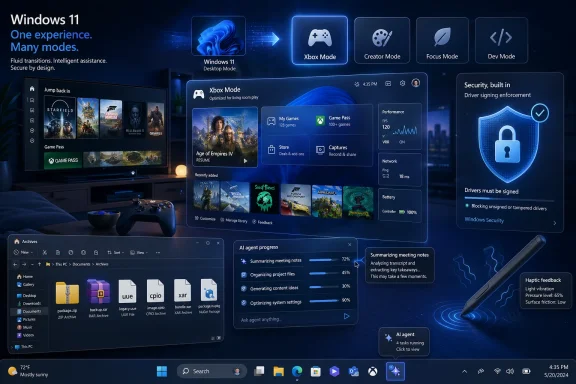The image size is (576, 384).
Task: Open the New dropdown in Archives toolbar
Action: pos(23,252)
